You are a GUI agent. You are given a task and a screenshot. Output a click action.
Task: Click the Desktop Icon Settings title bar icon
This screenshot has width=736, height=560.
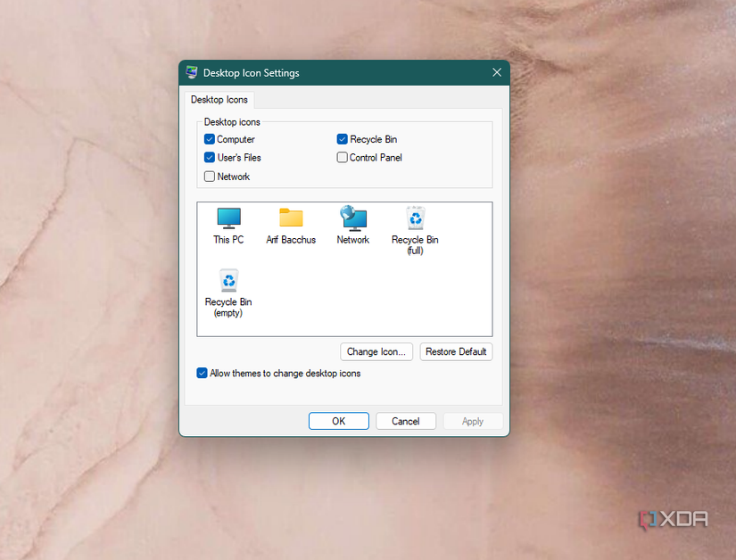point(191,72)
